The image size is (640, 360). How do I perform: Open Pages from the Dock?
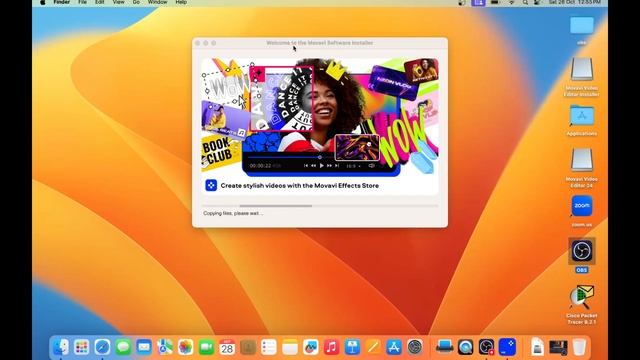(x=373, y=347)
